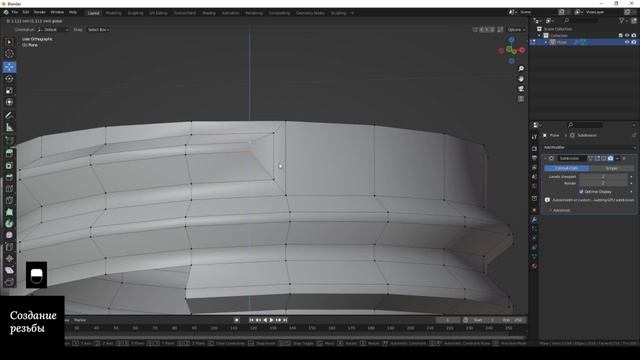Open the Output properties tab
The image size is (640, 360).
click(x=534, y=158)
